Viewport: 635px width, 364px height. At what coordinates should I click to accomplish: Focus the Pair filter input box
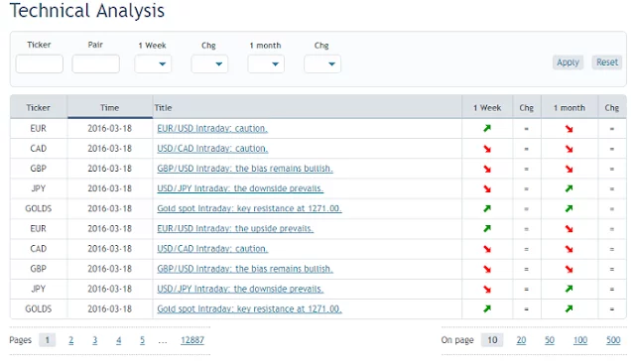pyautogui.click(x=95, y=64)
